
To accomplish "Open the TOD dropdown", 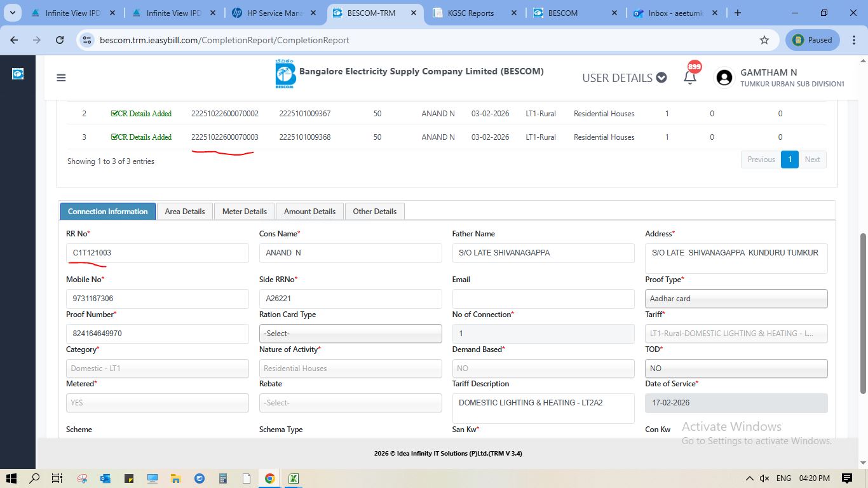I will pyautogui.click(x=736, y=369).
